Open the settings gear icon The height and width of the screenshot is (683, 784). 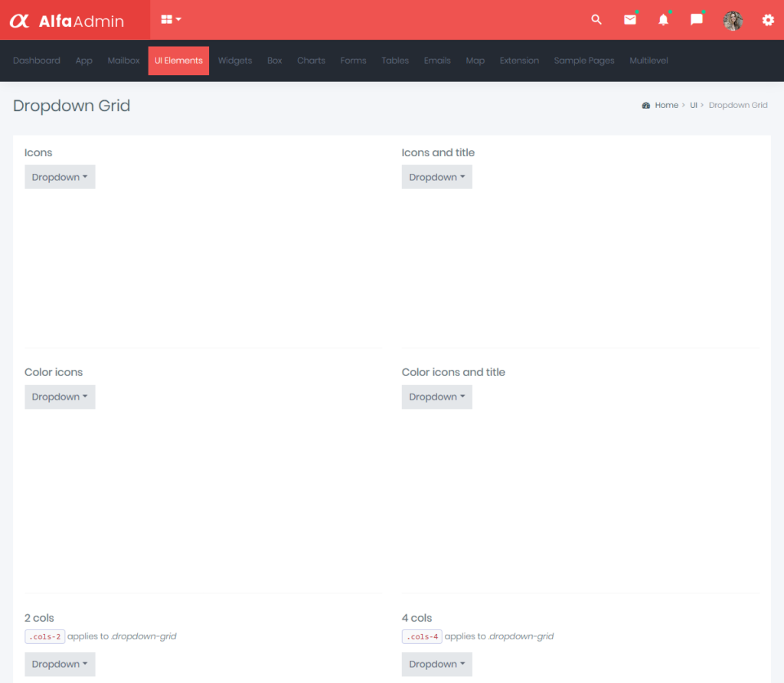click(x=767, y=20)
